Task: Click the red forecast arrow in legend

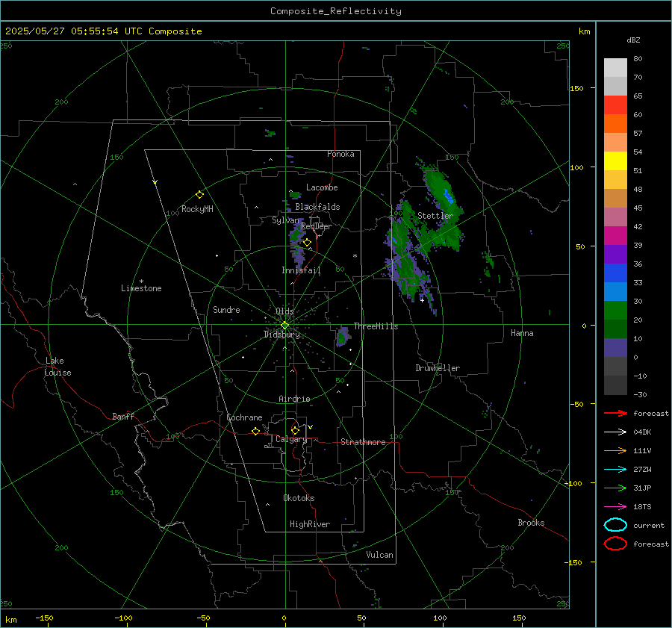Action: (x=615, y=413)
